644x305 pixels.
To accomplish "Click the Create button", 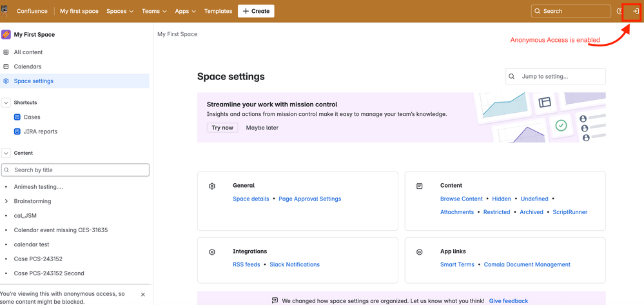I will point(256,11).
